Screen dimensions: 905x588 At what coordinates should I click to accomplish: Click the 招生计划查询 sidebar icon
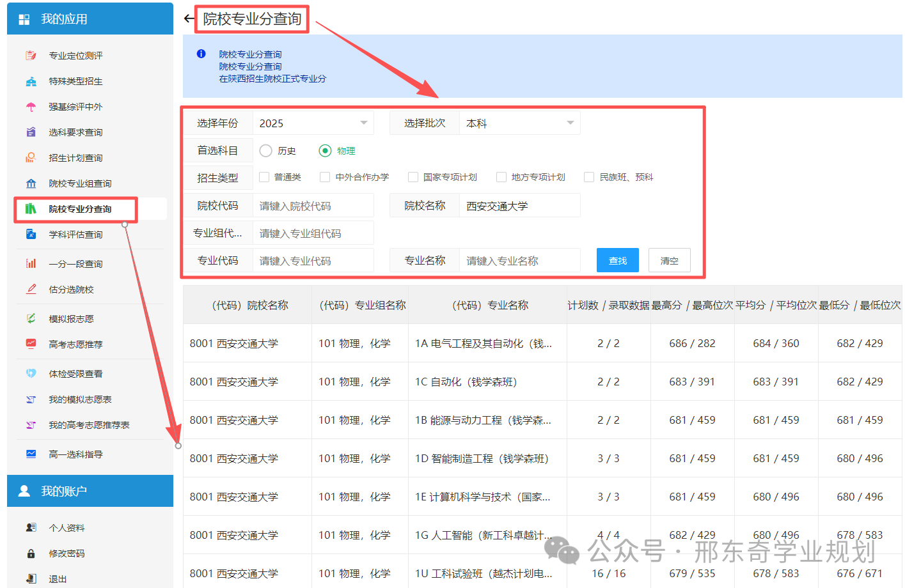pos(31,158)
